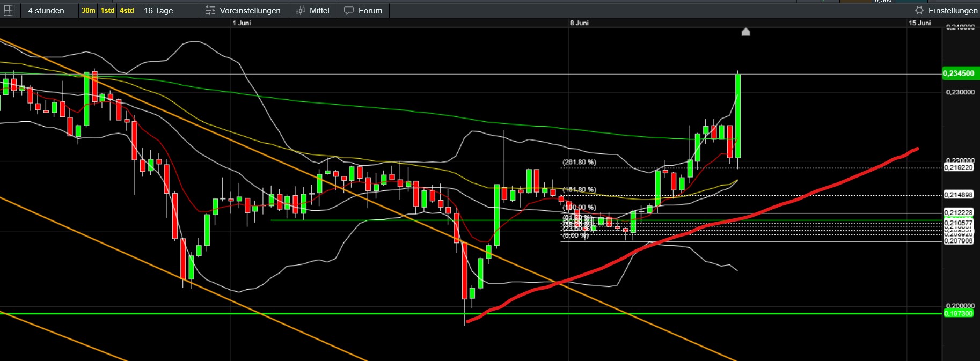
Task: Switch to the 4std interval
Action: pos(127,11)
